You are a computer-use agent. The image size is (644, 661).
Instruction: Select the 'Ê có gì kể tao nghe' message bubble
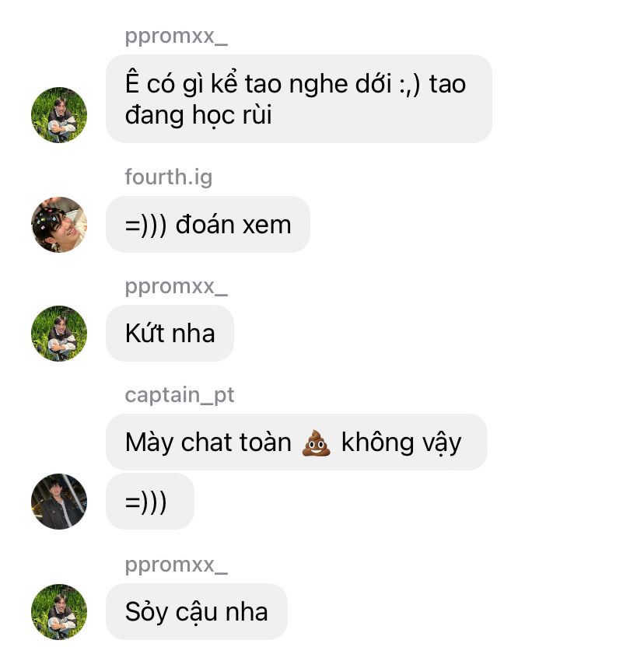(x=299, y=99)
